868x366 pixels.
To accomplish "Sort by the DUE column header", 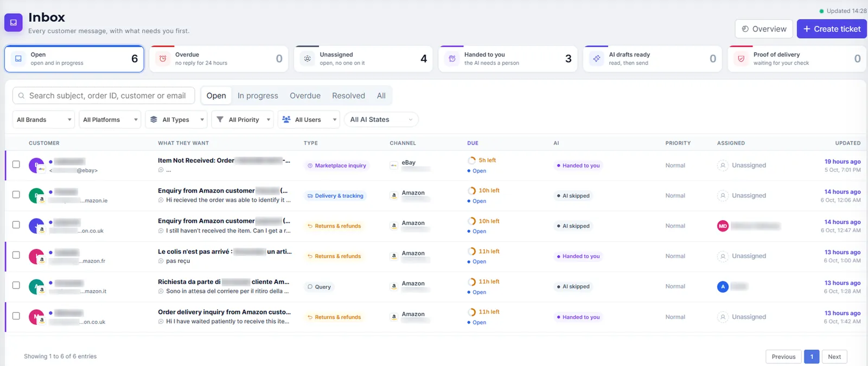I will [x=473, y=143].
